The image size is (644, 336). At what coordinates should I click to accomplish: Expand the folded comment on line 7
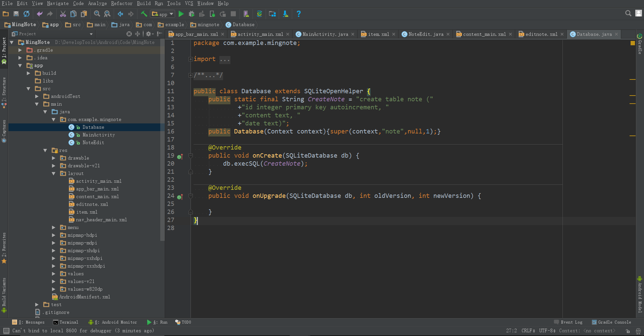pyautogui.click(x=191, y=75)
